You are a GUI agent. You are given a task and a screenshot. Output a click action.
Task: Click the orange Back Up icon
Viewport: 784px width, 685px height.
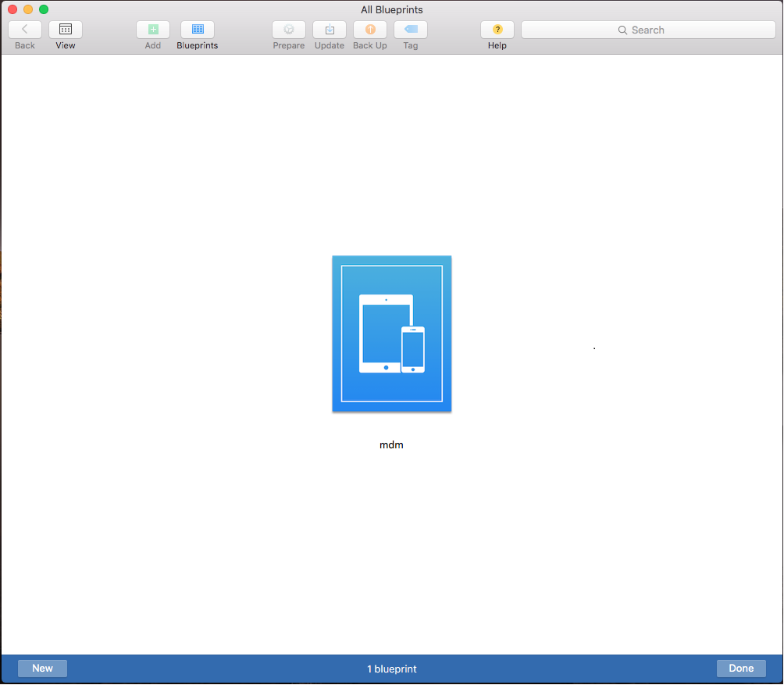pyautogui.click(x=370, y=30)
